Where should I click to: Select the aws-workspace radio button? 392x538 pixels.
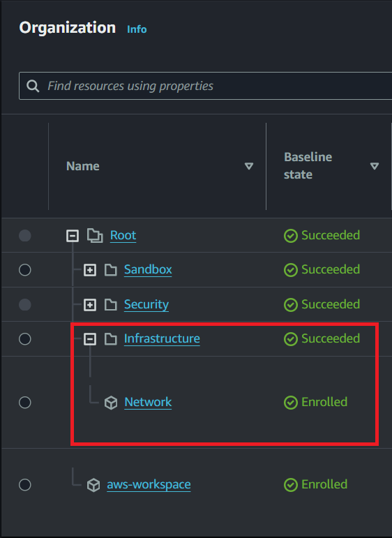(x=25, y=485)
